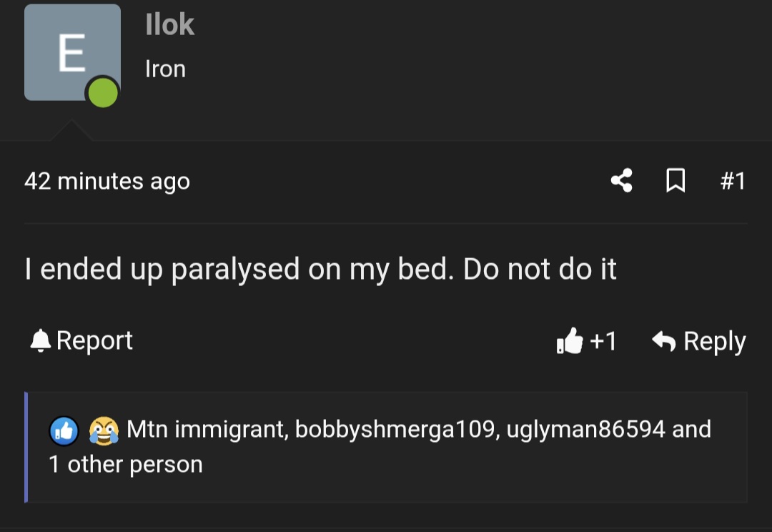Click the username Ilok
The width and height of the screenshot is (772, 532).
169,24
